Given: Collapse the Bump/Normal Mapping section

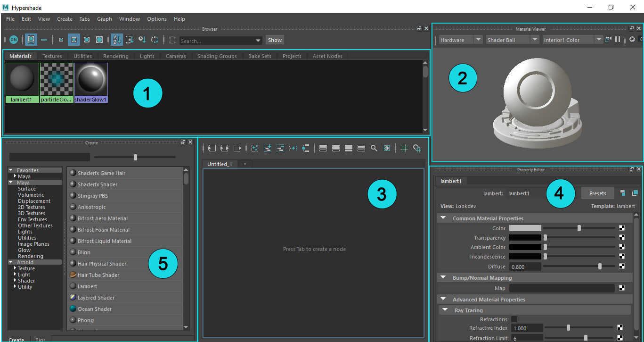Looking at the screenshot, I should [x=443, y=278].
